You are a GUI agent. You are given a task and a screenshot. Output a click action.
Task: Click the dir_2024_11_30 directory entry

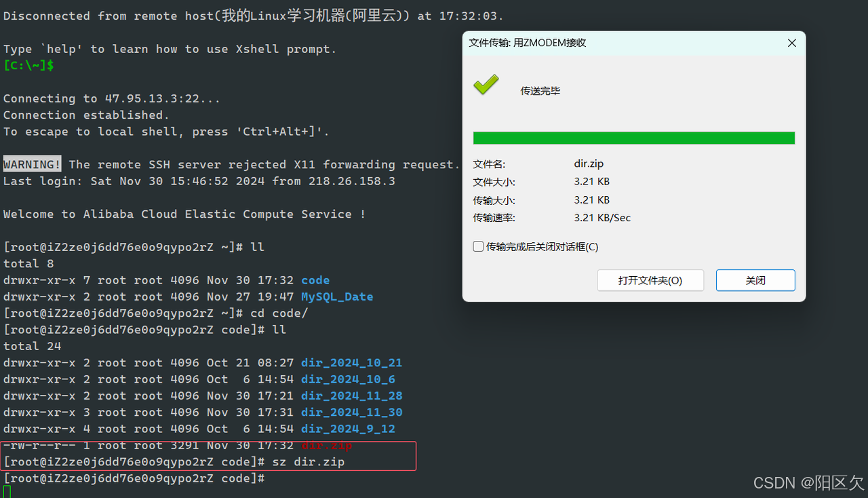(x=352, y=413)
